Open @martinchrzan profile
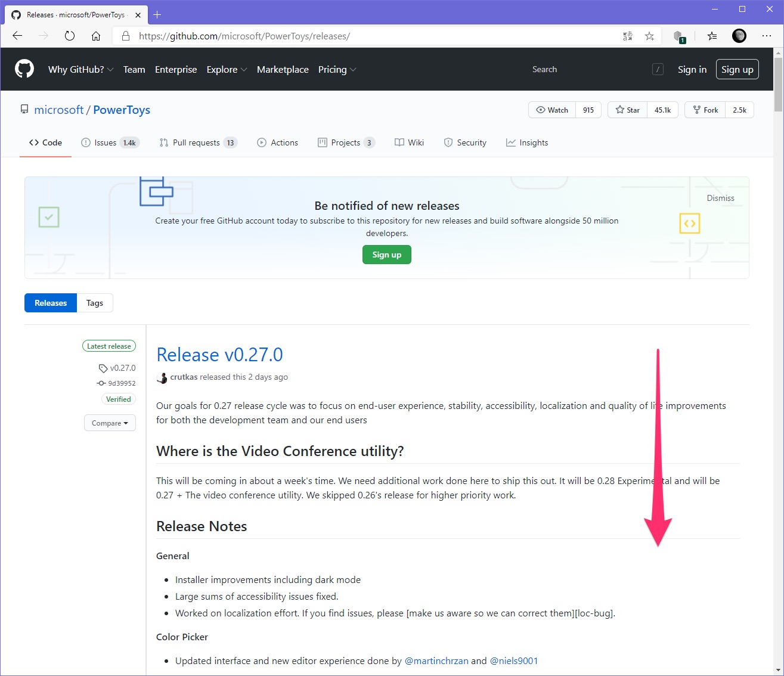 [x=436, y=661]
